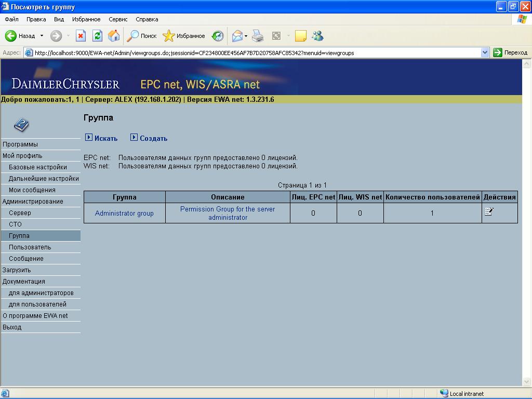
Task: Select highlighted Группа sidebar item
Action: (41, 235)
